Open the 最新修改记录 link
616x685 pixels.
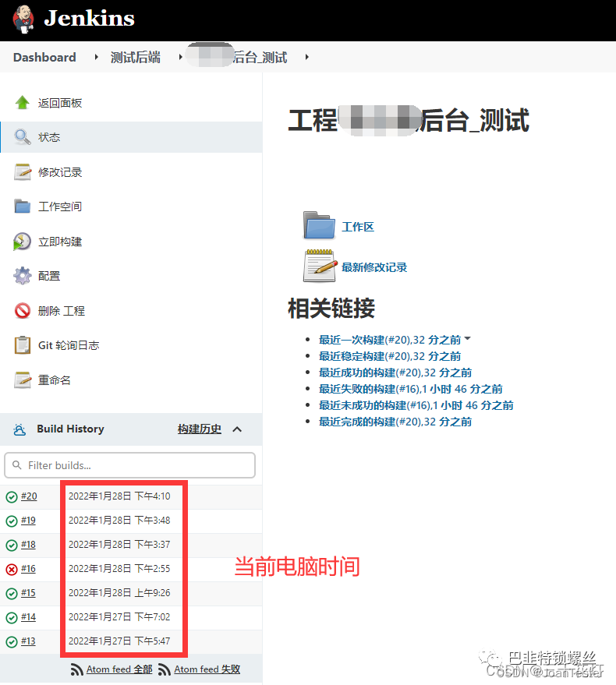point(374,267)
